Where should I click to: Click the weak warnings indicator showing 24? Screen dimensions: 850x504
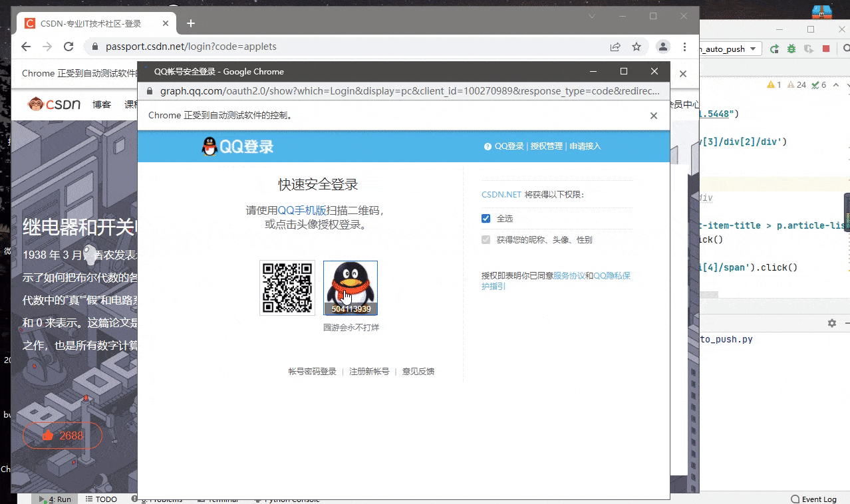pos(797,84)
